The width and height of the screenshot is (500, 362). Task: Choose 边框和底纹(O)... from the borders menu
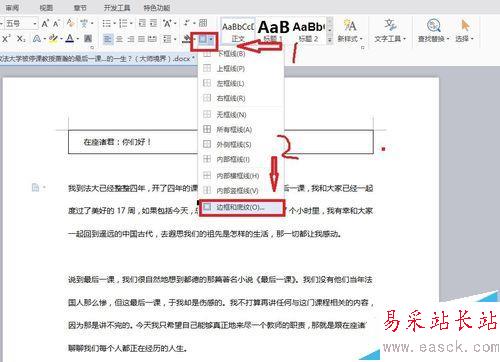(242, 207)
